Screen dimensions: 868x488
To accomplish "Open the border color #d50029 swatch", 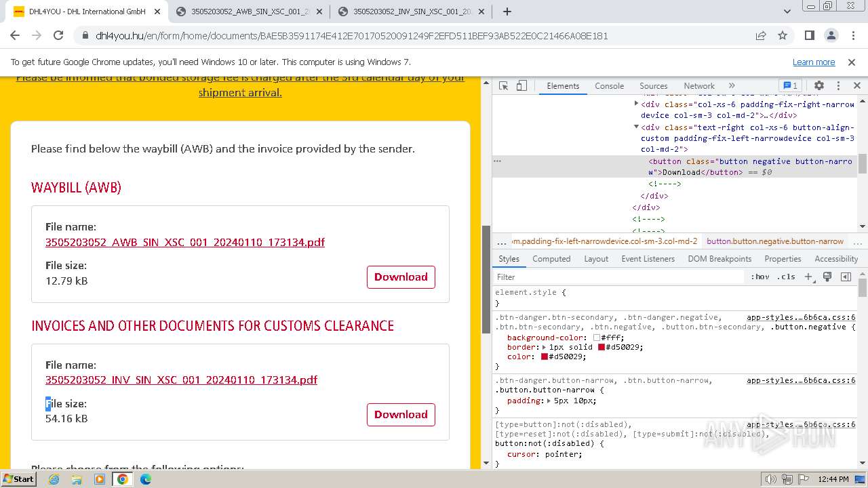I will pyautogui.click(x=601, y=347).
